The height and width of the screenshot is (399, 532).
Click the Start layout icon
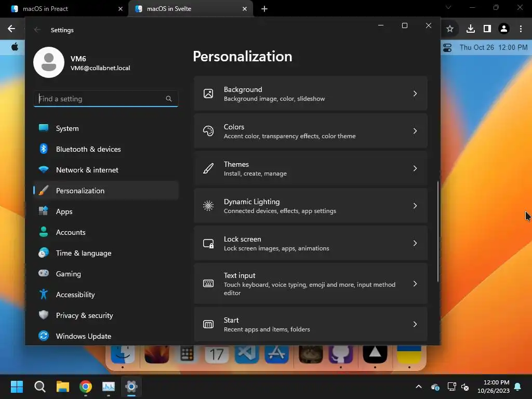[208, 324]
